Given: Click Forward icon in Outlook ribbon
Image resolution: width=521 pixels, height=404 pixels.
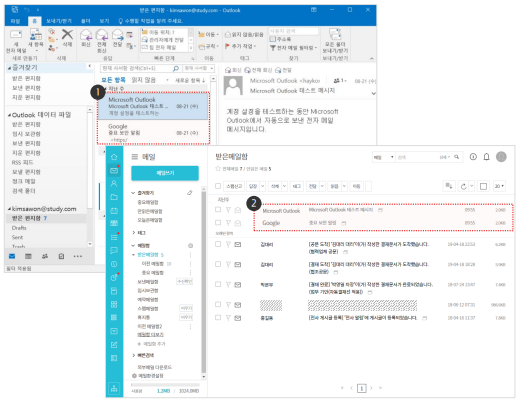Looking at the screenshot, I should 117,35.
